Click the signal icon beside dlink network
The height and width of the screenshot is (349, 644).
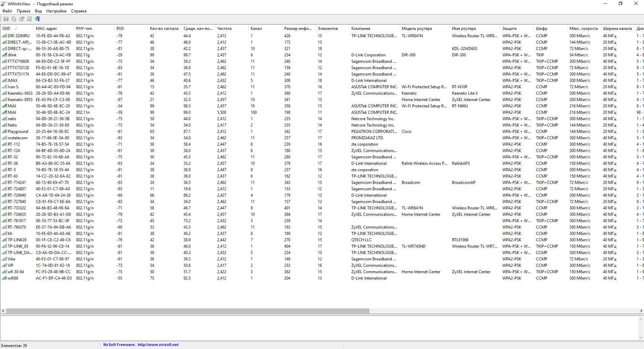(x=4, y=55)
